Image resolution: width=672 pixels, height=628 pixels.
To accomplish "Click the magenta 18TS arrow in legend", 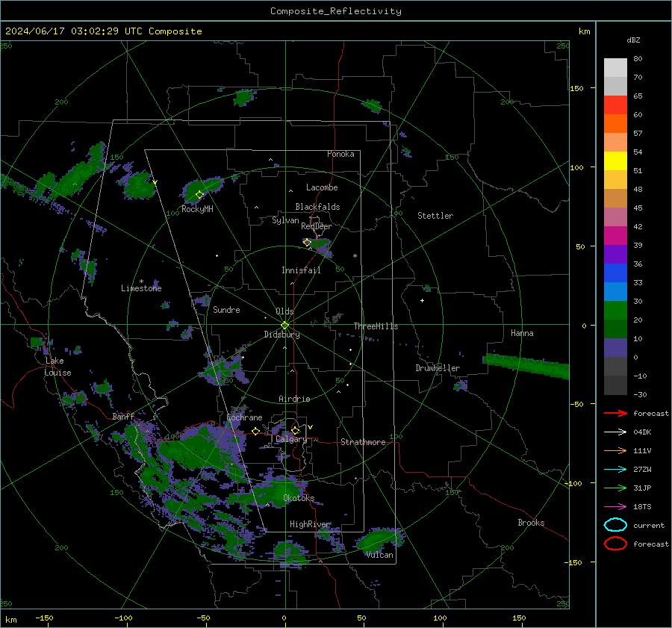I will (x=615, y=507).
